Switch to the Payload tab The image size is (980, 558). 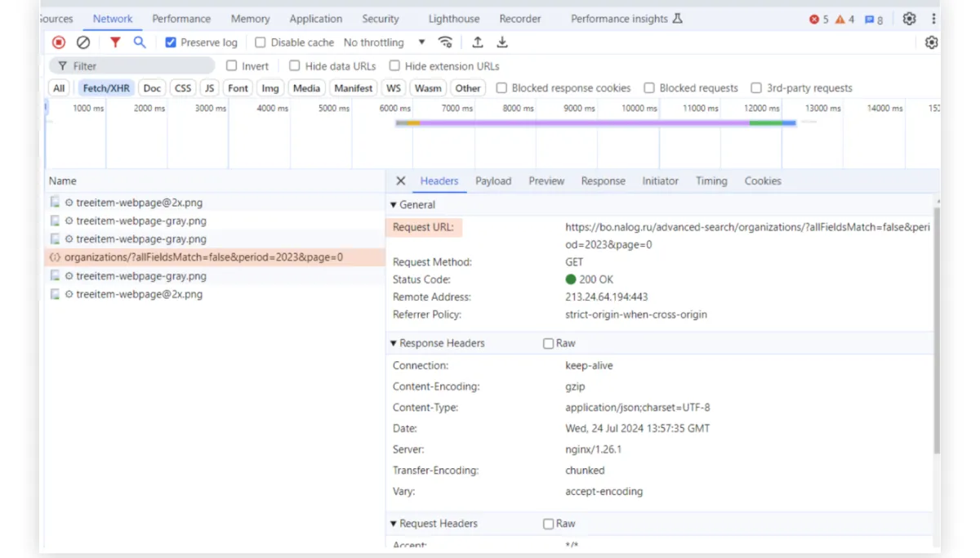[x=493, y=181]
